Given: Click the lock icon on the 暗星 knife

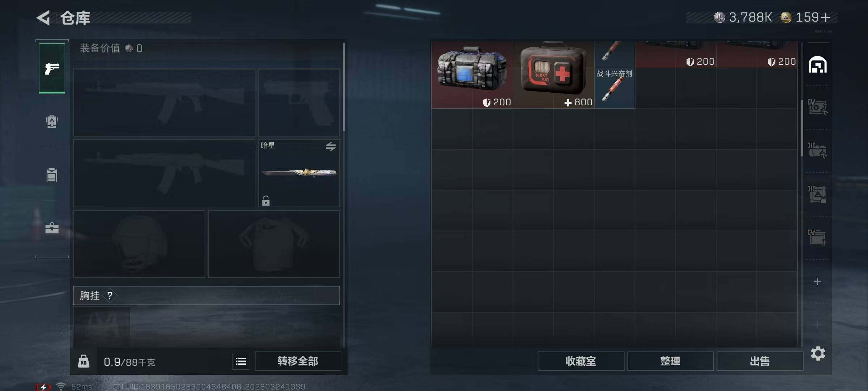Looking at the screenshot, I should [x=266, y=201].
